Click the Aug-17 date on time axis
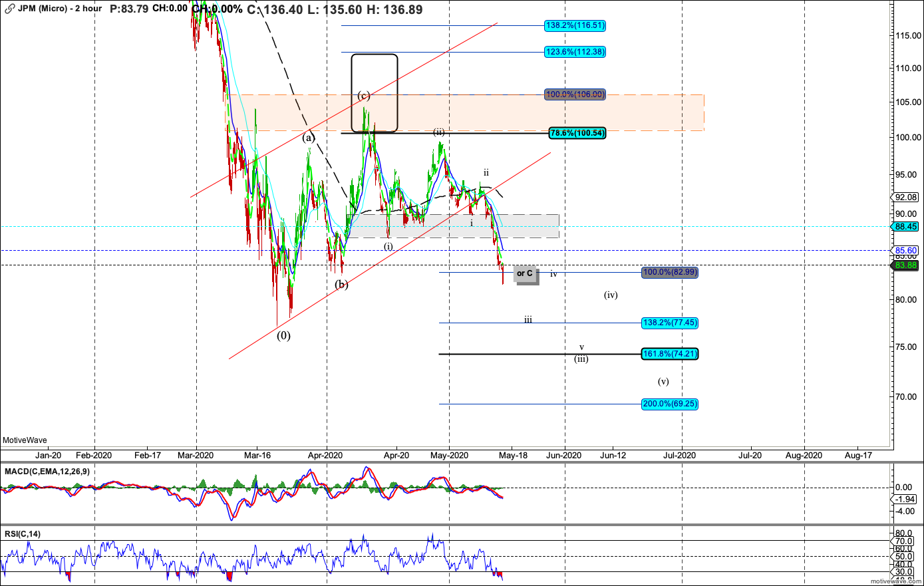924x586 pixels. pyautogui.click(x=858, y=456)
